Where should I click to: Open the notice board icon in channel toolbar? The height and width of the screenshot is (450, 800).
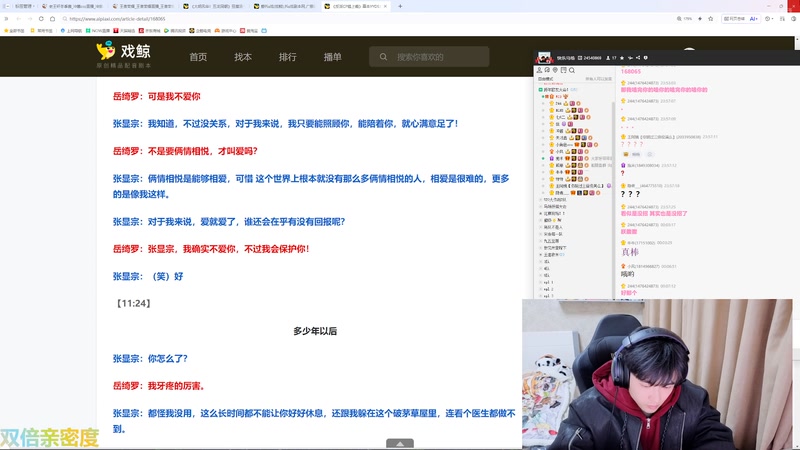pos(563,70)
